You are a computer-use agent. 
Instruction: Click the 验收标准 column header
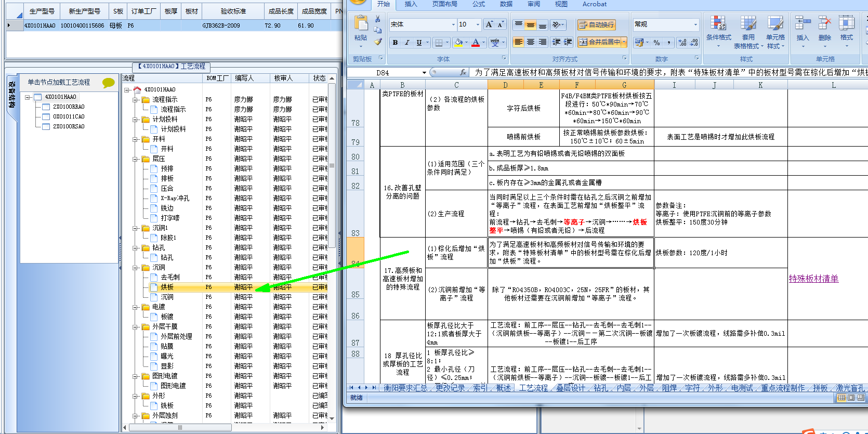[233, 11]
